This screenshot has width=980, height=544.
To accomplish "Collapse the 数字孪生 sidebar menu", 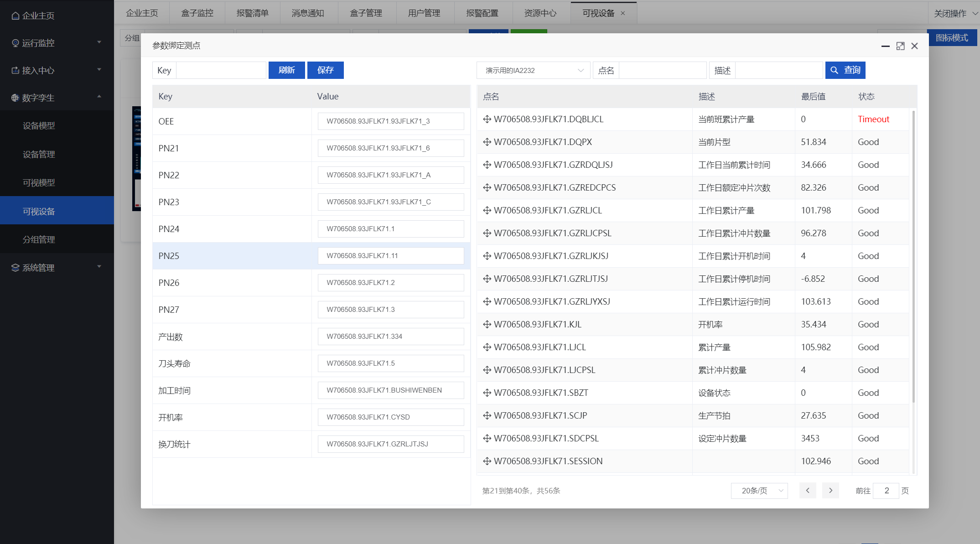I will [57, 98].
